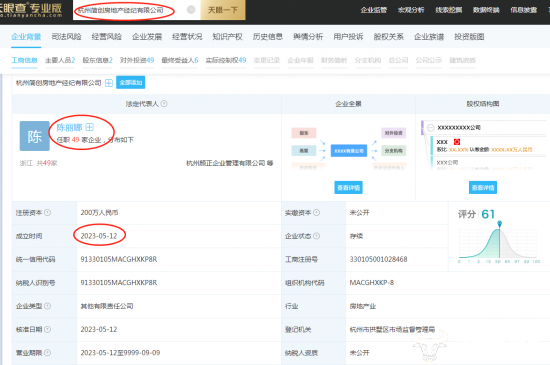
Task: Switch to the 用户投诉 tab
Action: (348, 36)
